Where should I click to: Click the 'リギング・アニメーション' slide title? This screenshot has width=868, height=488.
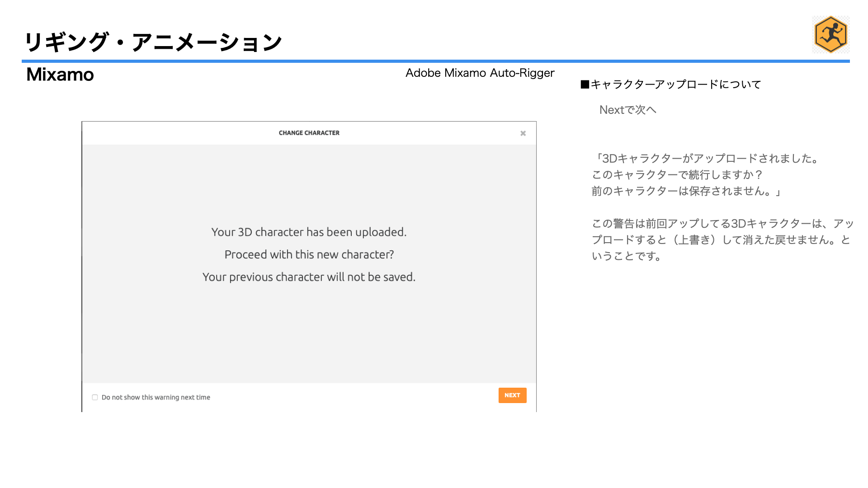pyautogui.click(x=153, y=42)
